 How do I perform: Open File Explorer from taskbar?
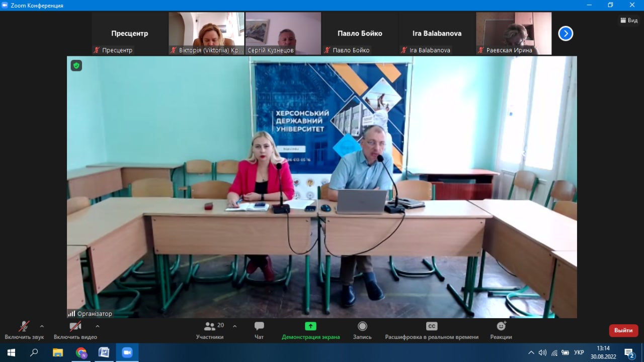[58, 352]
